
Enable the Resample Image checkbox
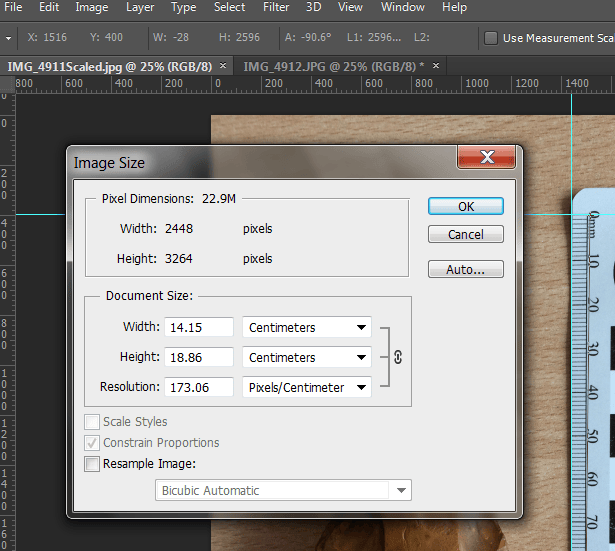click(92, 464)
